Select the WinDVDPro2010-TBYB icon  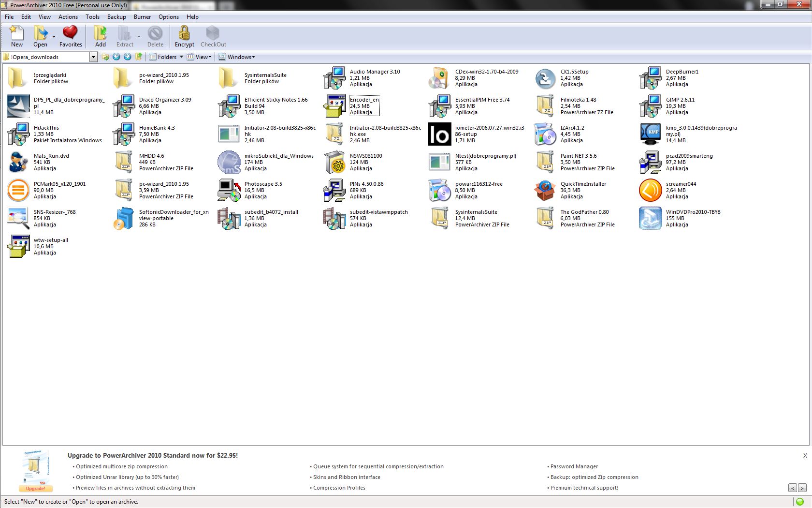point(650,218)
